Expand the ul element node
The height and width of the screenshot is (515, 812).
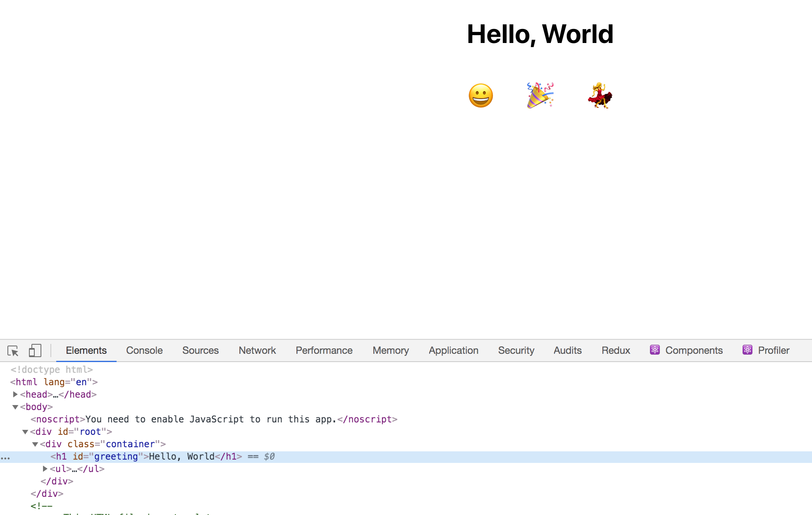(x=45, y=469)
